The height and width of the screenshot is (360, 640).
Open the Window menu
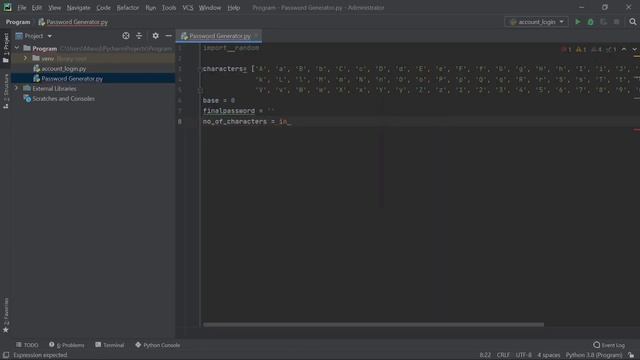pos(210,8)
